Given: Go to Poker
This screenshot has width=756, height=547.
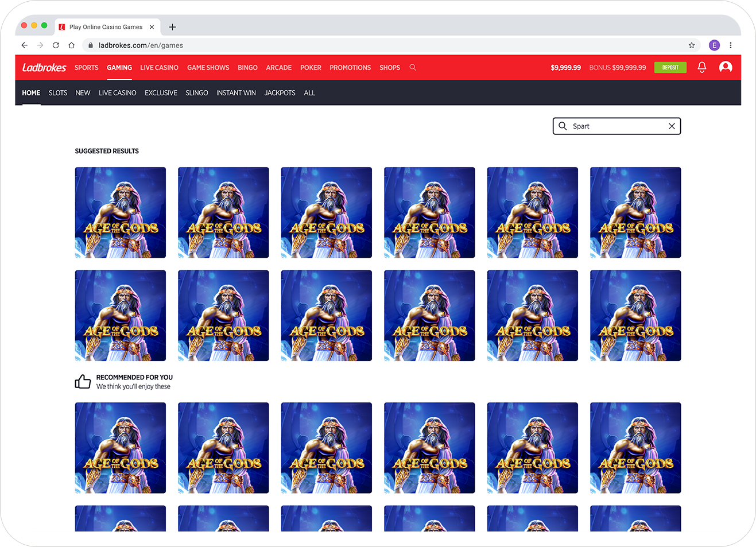Looking at the screenshot, I should pyautogui.click(x=311, y=68).
